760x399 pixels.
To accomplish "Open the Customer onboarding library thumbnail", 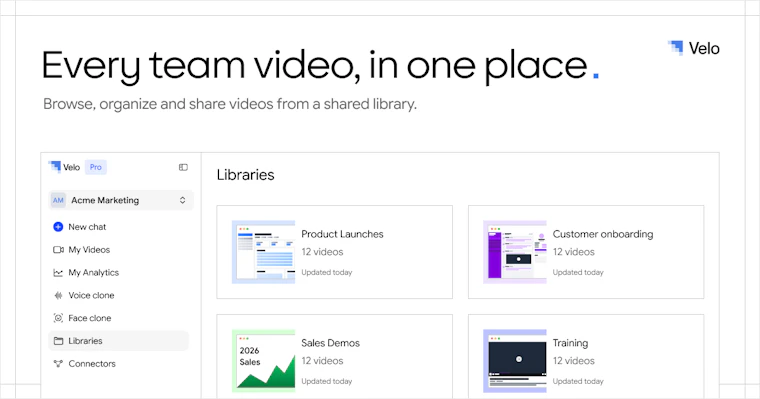I will point(515,252).
